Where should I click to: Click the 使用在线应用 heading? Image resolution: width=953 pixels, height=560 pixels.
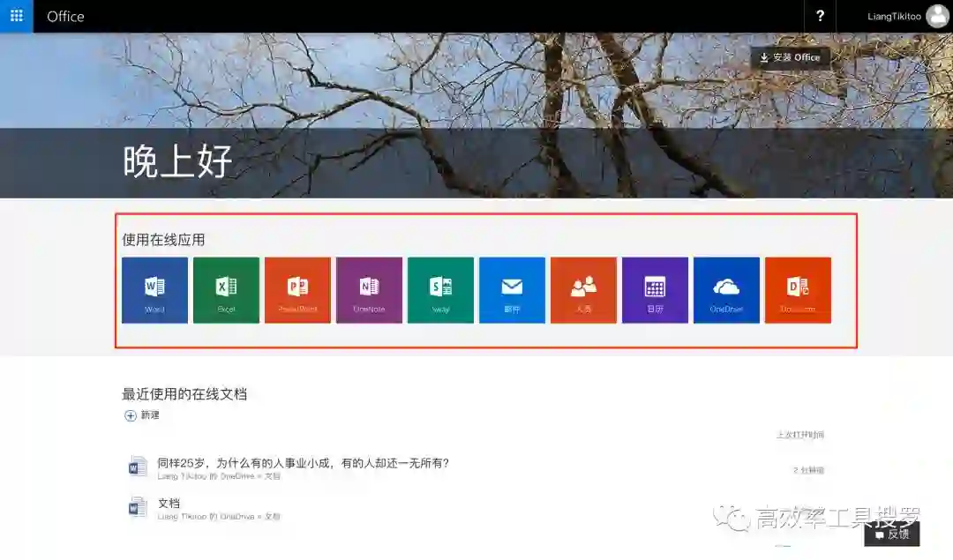(x=163, y=240)
